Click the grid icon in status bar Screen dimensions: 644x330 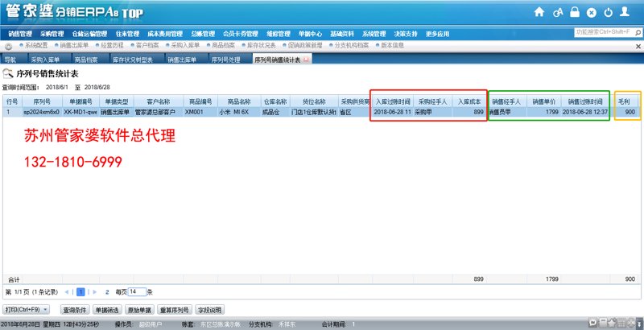point(621,323)
